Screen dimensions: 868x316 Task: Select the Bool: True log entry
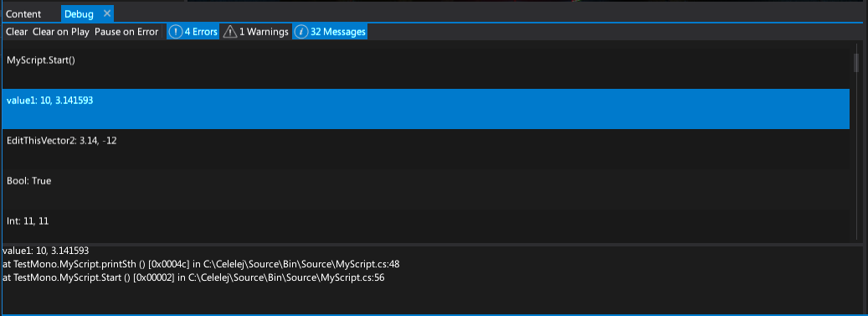(x=426, y=189)
